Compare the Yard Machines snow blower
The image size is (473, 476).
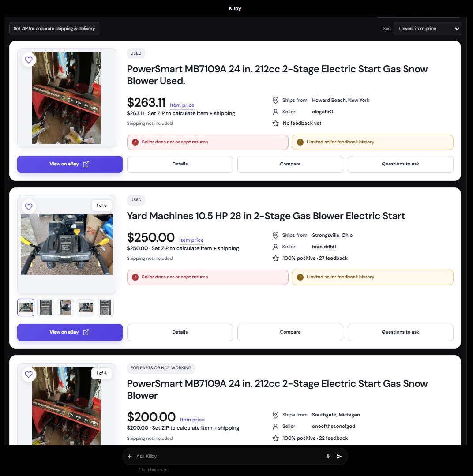[x=290, y=332]
